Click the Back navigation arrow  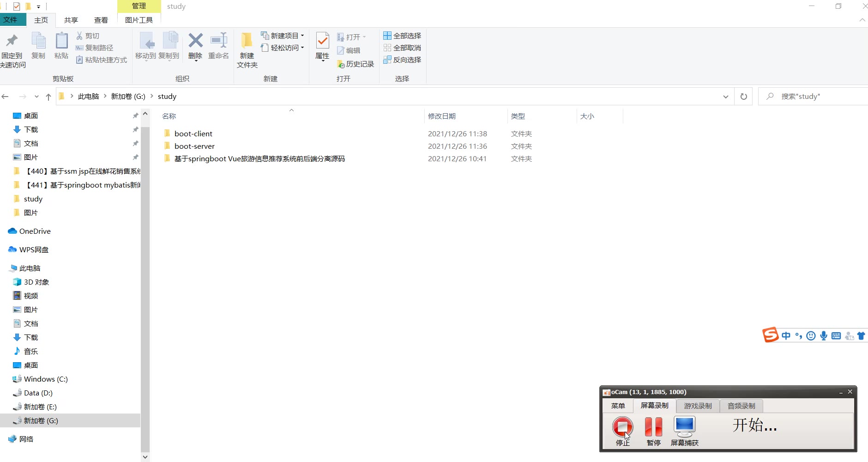click(x=6, y=97)
